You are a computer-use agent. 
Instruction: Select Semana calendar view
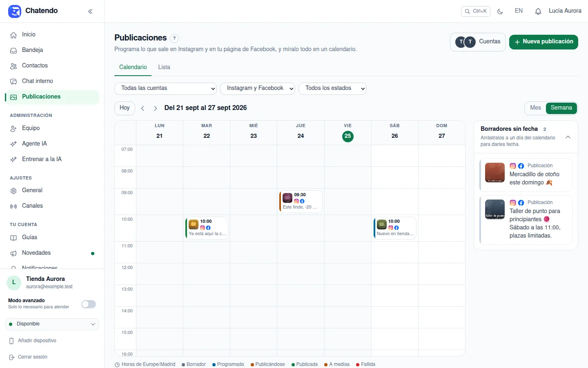point(561,108)
